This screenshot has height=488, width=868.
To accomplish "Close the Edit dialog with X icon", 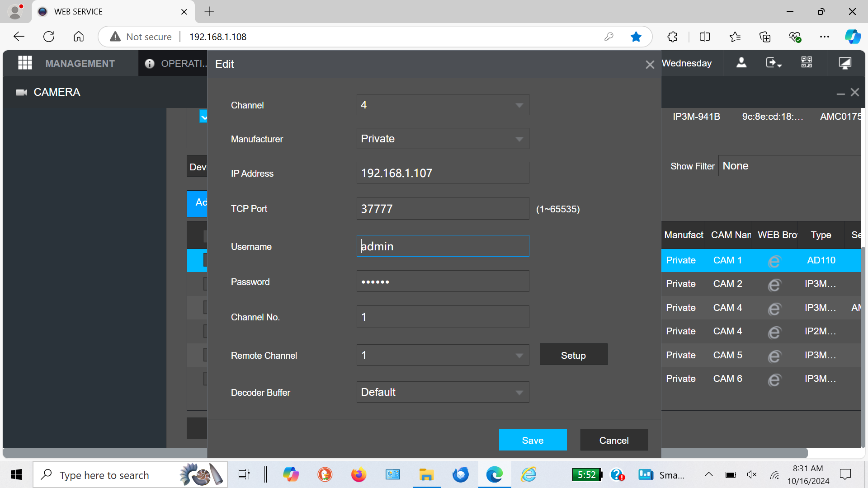I will click(x=650, y=65).
